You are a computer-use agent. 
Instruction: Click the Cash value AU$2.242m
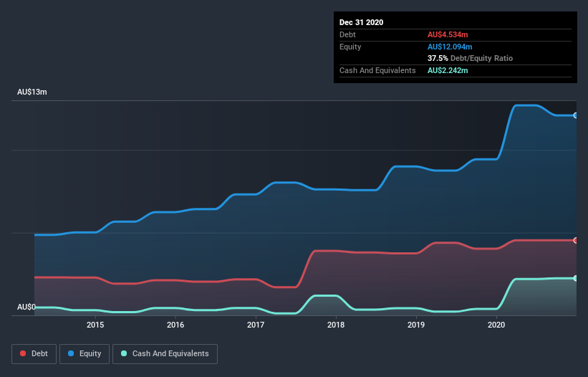(448, 70)
